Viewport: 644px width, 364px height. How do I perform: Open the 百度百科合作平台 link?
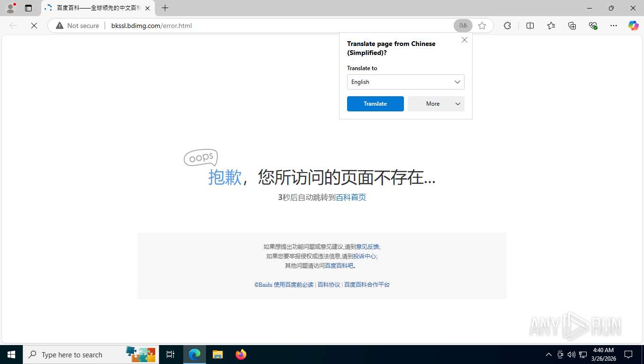pyautogui.click(x=367, y=284)
